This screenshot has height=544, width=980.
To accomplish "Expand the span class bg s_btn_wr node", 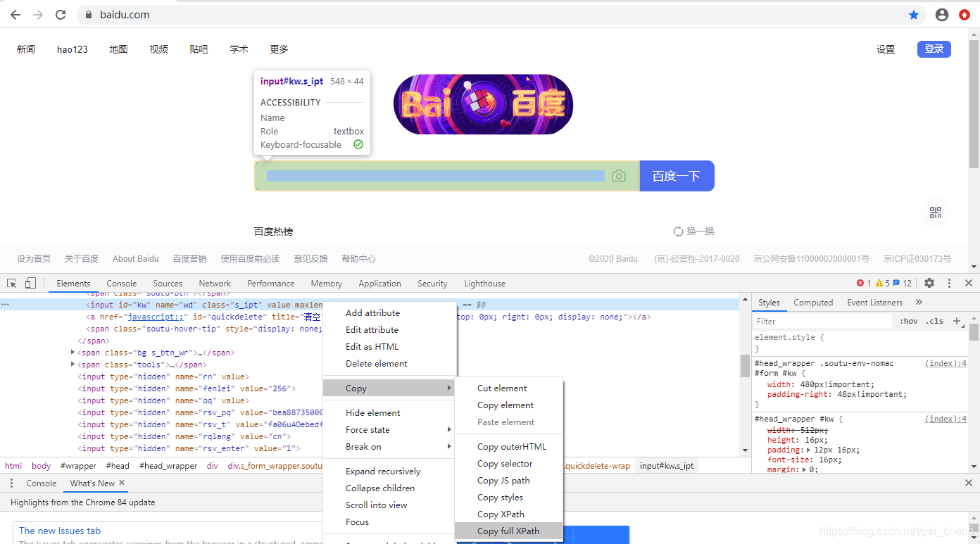I will pos(73,353).
